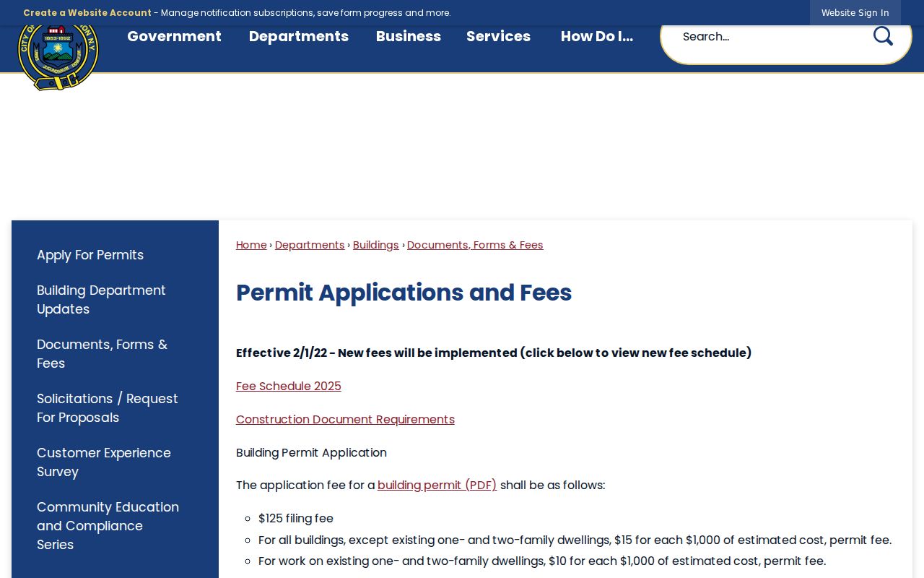Click the 'Effective 2/1/22' notice text
Image resolution: width=924 pixels, height=578 pixels.
pyautogui.click(x=494, y=353)
